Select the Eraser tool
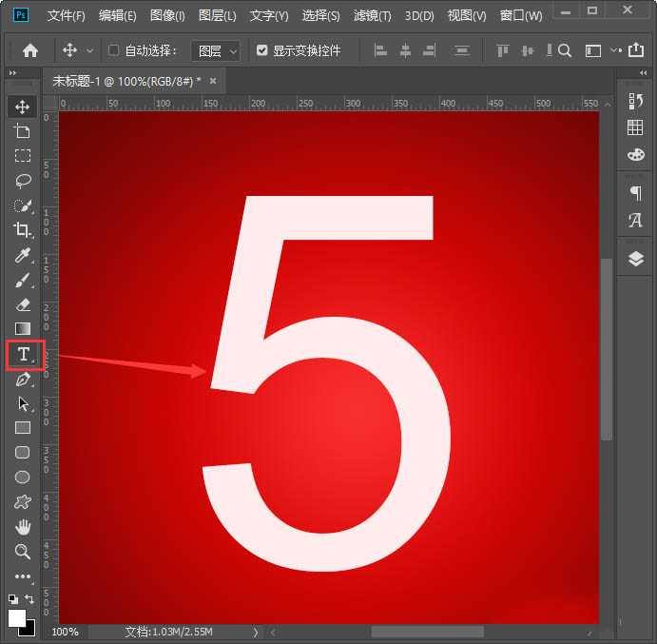This screenshot has width=657, height=644. click(23, 304)
